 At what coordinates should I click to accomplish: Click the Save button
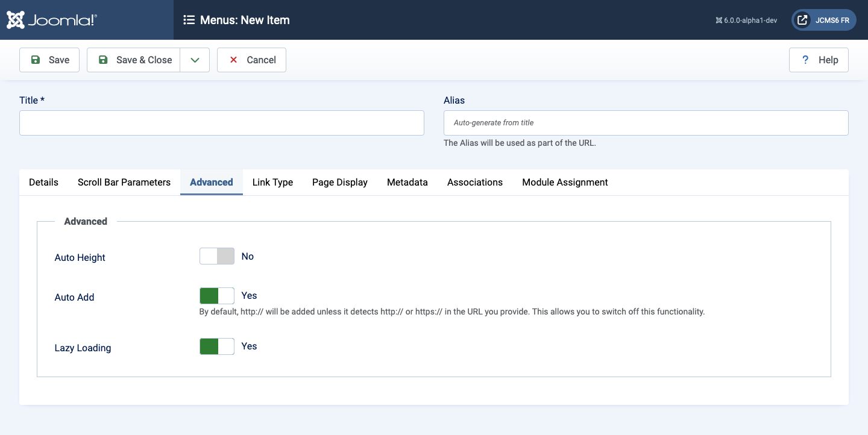(49, 60)
